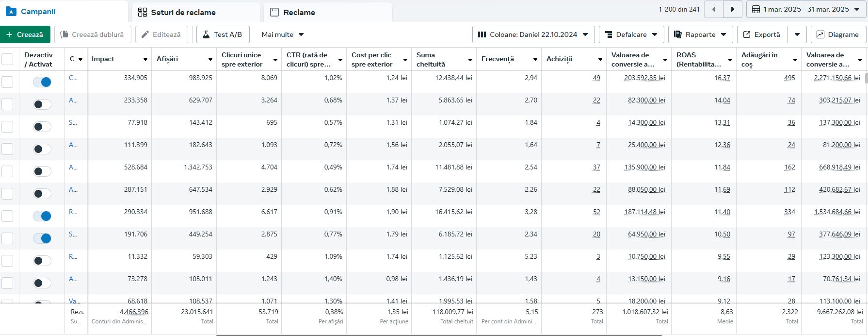Open the Mai multe dropdown
The width and height of the screenshot is (868, 336).
point(283,34)
